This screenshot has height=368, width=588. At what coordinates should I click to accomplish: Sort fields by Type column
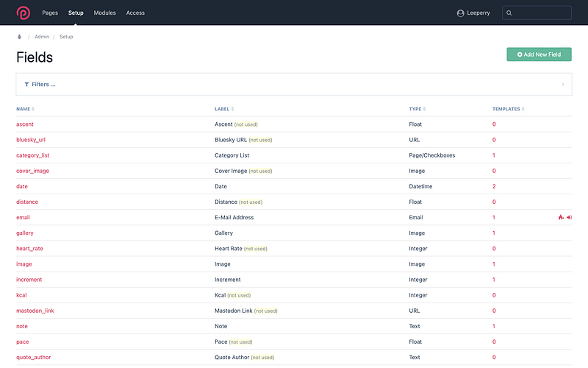coord(417,109)
